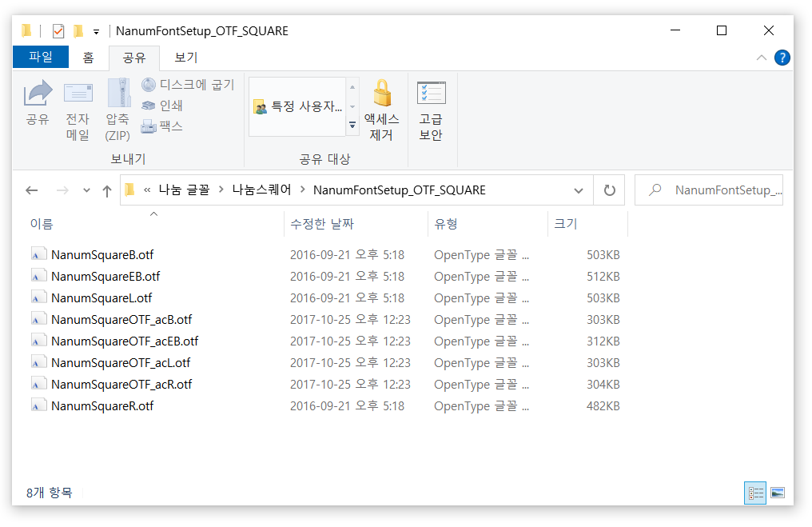Click the search box input field
Image resolution: width=812 pixels, height=527 pixels.
click(x=709, y=190)
